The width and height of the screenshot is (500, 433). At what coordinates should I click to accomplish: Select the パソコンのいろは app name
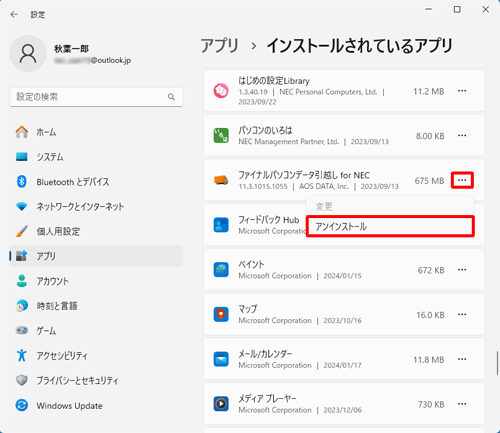tap(265, 130)
